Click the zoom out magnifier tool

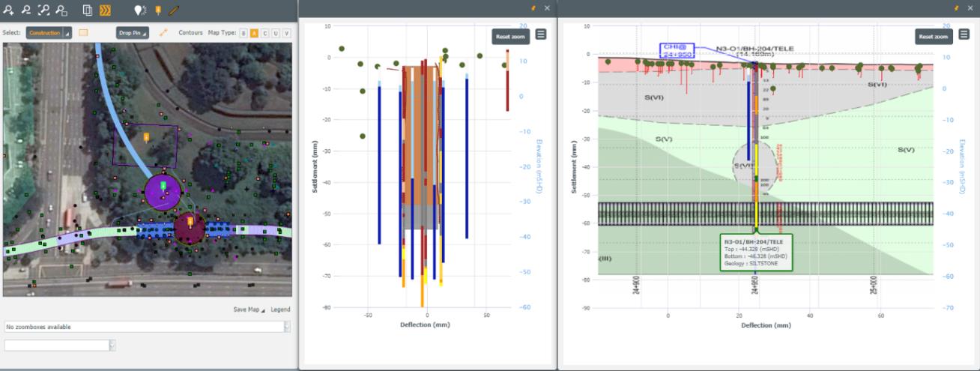(26, 10)
